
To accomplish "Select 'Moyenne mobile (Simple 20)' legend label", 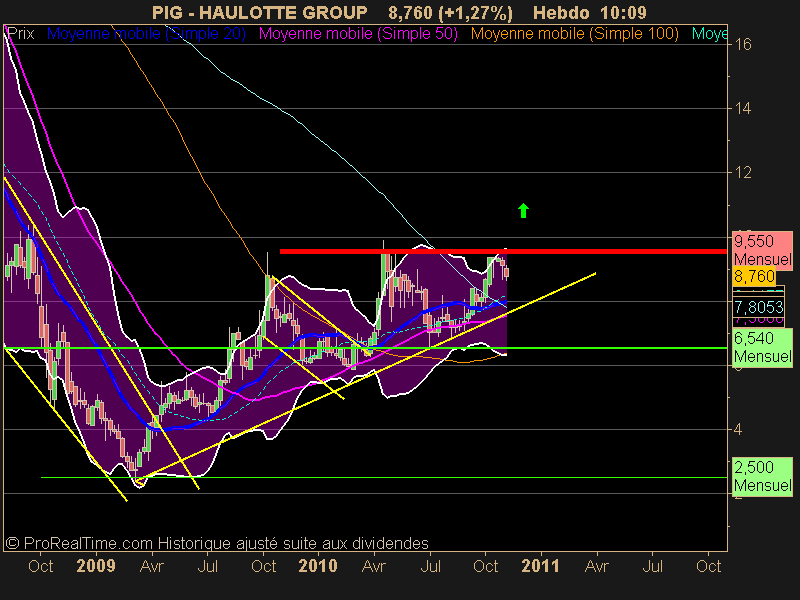I will coord(146,34).
